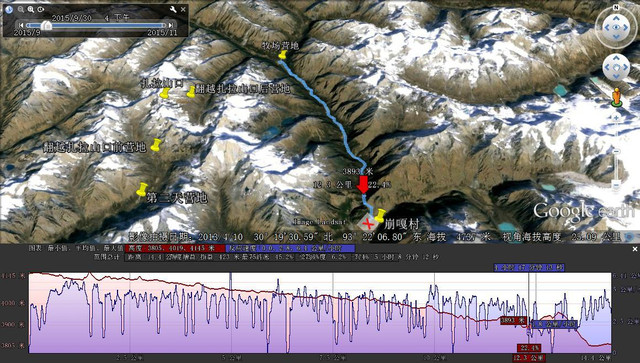The image size is (640, 363).
Task: Click the historical imagery clock icon
Action: tap(9, 9)
